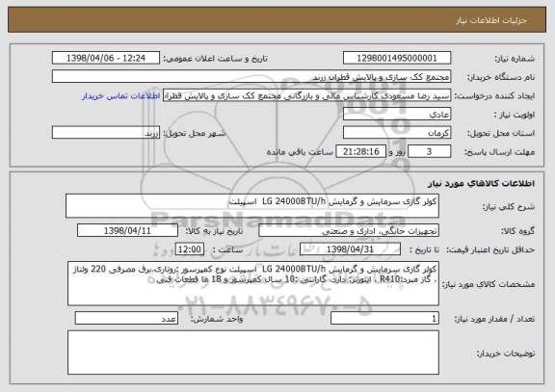Viewport: 555px width, 392px height.
Task: Click the unit of measure field عدد
Action: [x=126, y=319]
